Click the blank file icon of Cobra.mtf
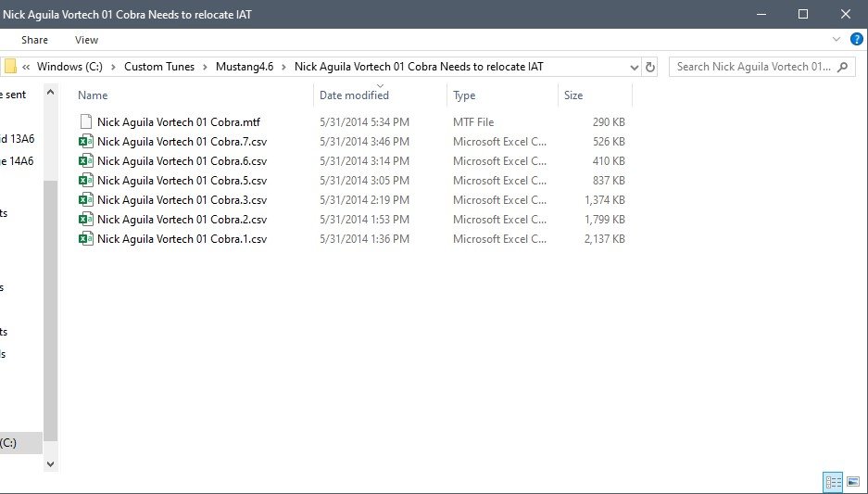The width and height of the screenshot is (868, 494). pyautogui.click(x=85, y=122)
